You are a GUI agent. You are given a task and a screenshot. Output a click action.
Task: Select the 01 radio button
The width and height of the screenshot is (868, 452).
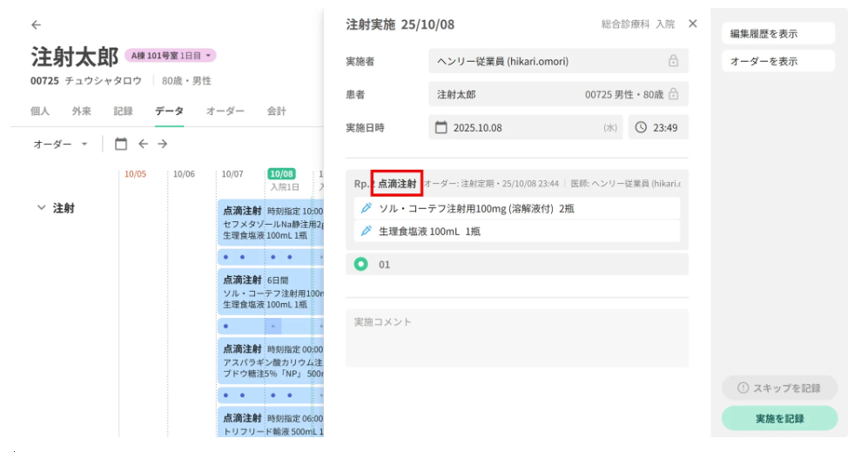360,264
